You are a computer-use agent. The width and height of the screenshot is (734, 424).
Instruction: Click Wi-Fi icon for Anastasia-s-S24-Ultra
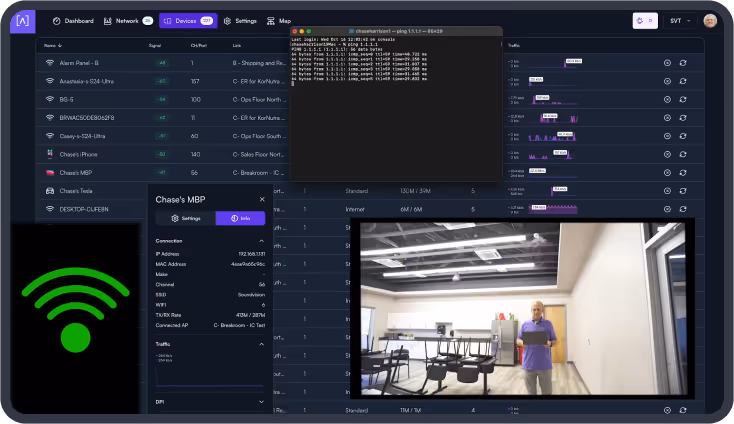[x=50, y=81]
